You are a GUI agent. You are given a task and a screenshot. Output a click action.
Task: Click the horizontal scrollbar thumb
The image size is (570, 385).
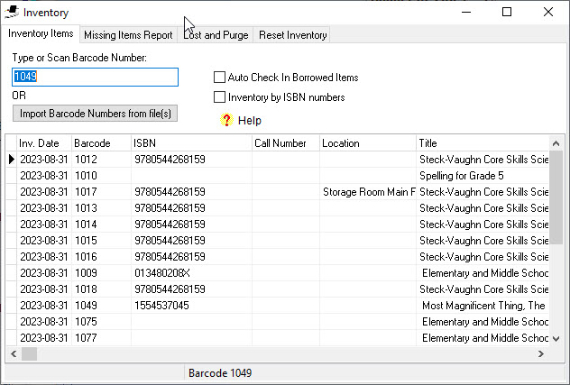29,354
